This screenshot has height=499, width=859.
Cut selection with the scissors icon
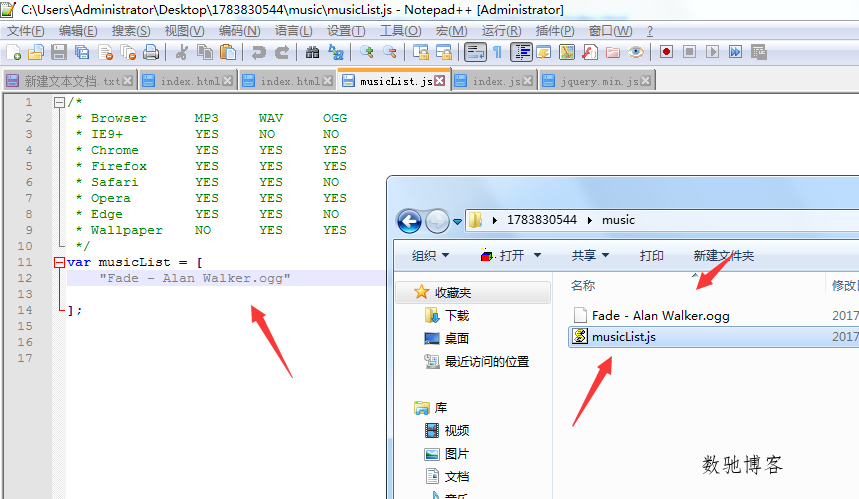181,53
